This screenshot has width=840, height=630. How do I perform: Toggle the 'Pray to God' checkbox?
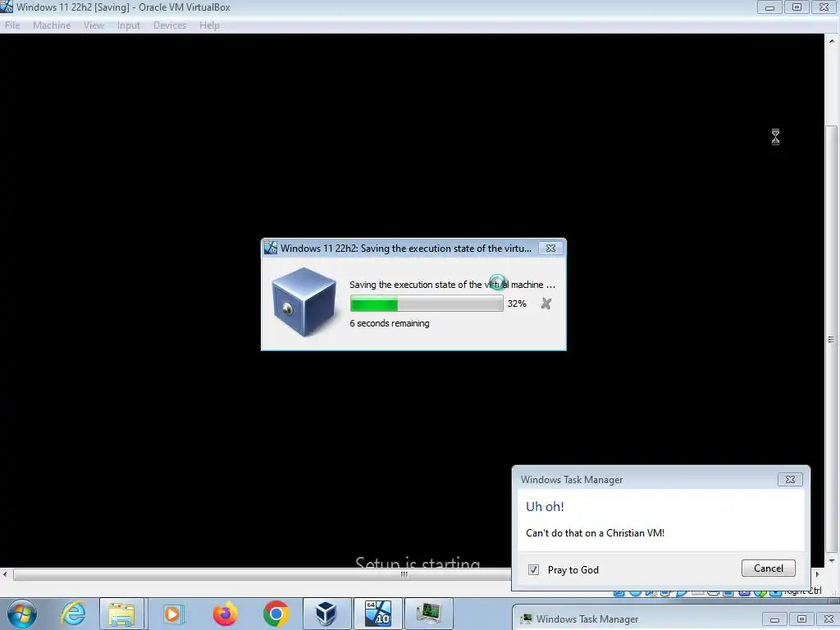click(x=533, y=569)
